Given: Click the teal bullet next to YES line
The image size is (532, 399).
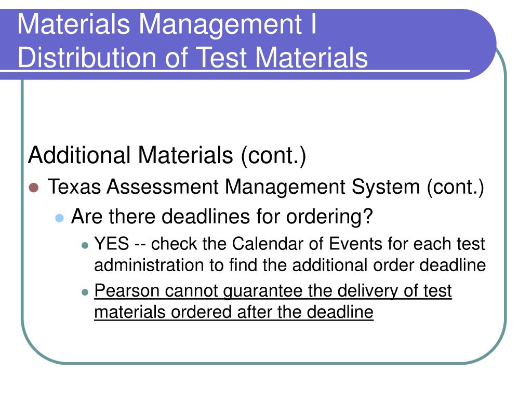Looking at the screenshot, I should tap(85, 245).
